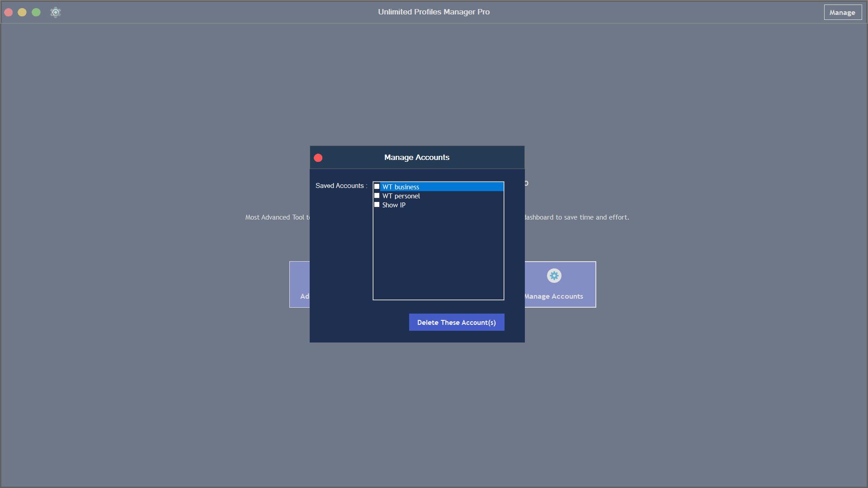Click Manage Accounts tile label
The height and width of the screenshot is (488, 868).
click(554, 296)
